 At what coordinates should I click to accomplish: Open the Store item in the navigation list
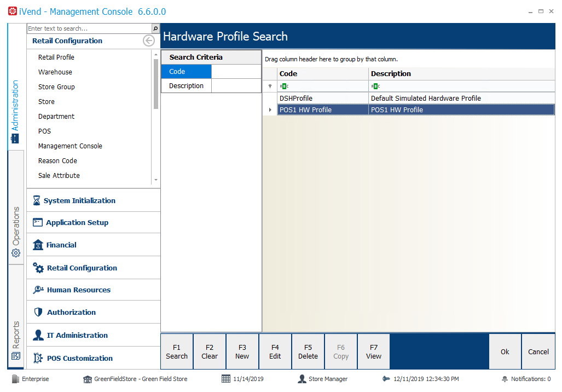point(47,101)
